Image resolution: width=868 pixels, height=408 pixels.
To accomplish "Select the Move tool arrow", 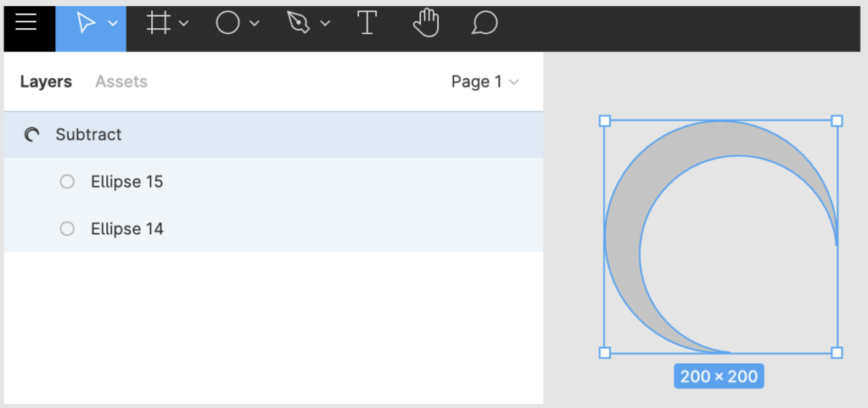I will point(86,23).
